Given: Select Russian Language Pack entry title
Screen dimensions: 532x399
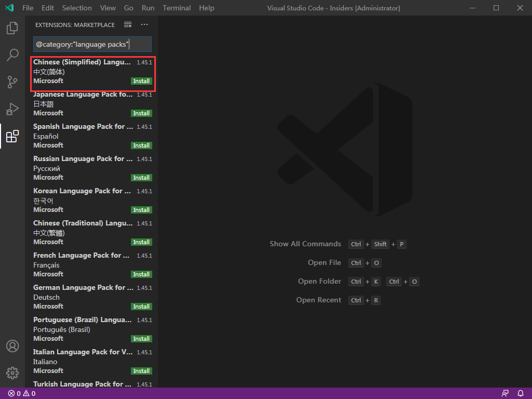Looking at the screenshot, I should tap(83, 159).
